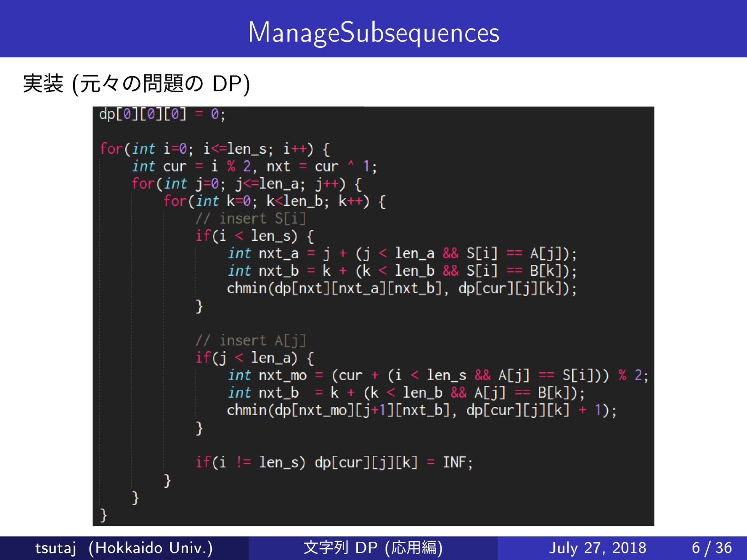747x560 pixels.
Task: Click the chmin call with dp[nxt_mo]
Action: pos(422,410)
